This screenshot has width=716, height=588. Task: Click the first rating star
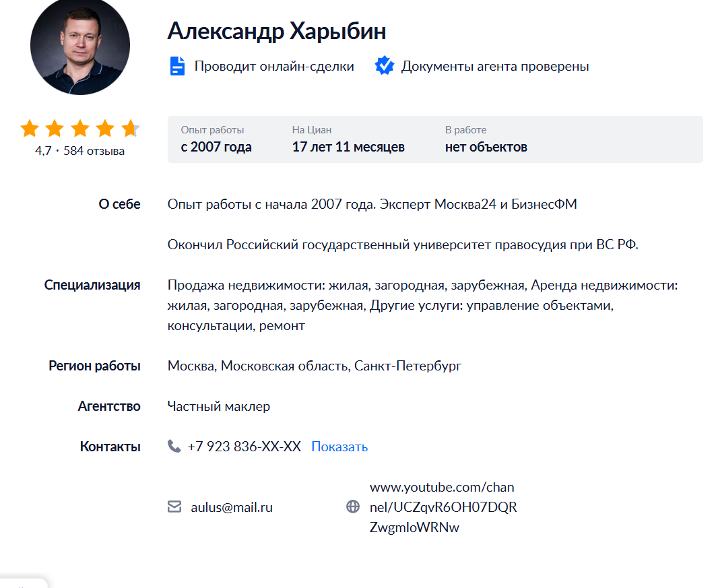[x=30, y=128]
